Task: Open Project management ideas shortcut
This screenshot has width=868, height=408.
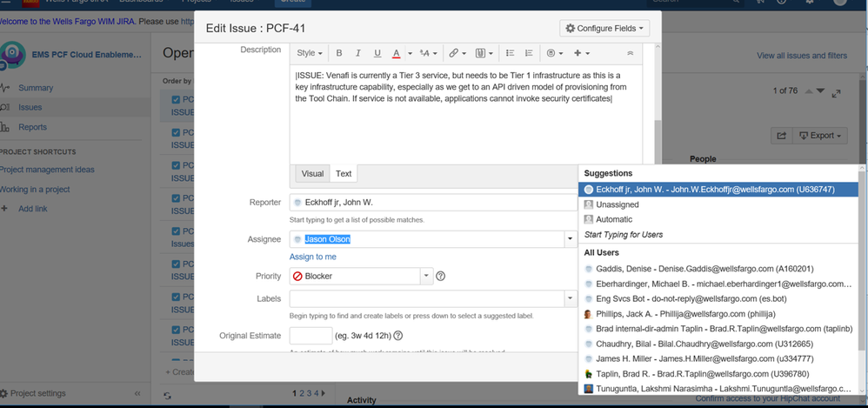Action: [47, 170]
